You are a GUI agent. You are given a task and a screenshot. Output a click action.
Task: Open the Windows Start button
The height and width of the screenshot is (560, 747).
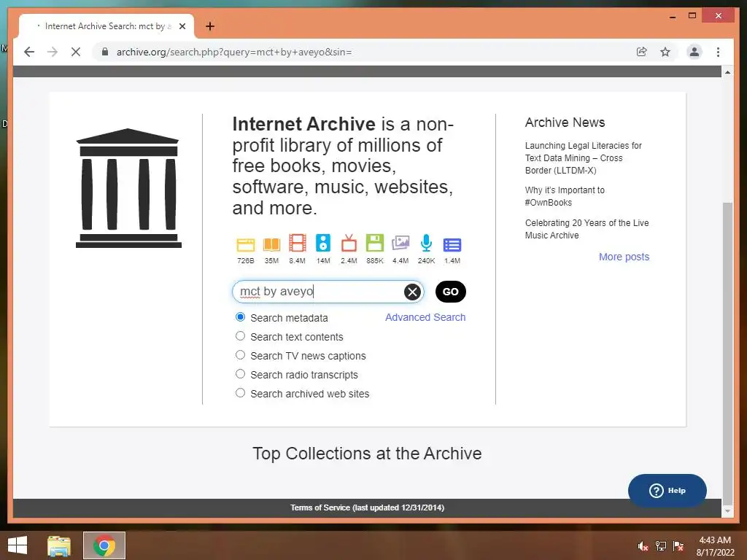pos(18,545)
